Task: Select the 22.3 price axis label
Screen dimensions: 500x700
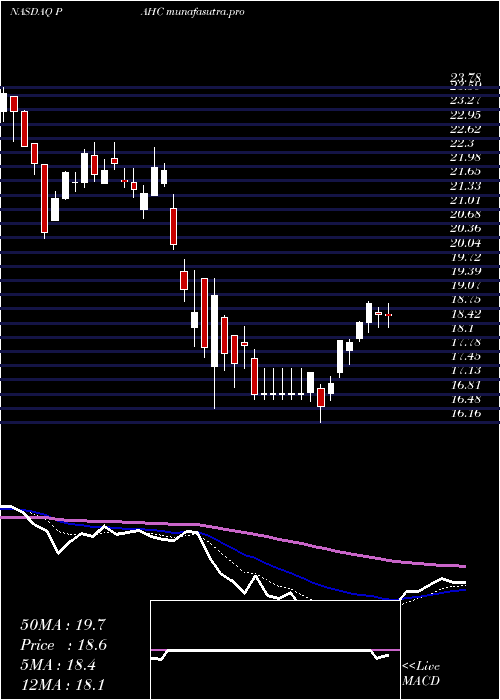Action: 463,143
